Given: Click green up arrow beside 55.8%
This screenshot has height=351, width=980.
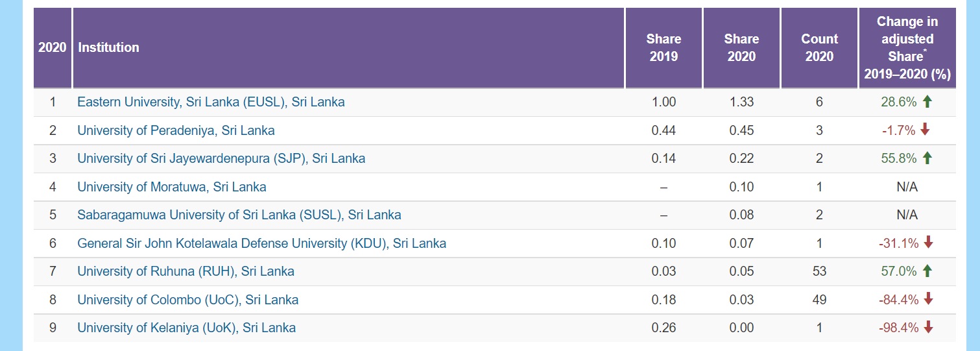Looking at the screenshot, I should click(927, 158).
